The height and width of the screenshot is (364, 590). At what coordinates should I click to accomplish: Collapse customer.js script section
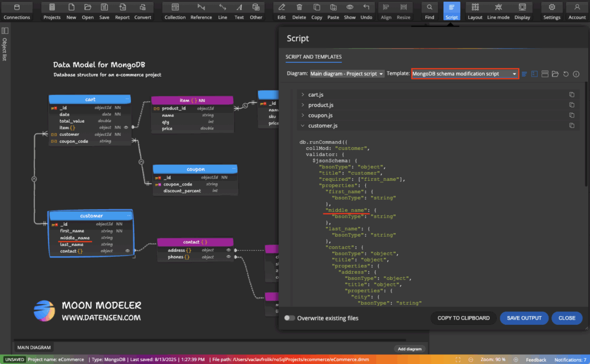point(302,126)
